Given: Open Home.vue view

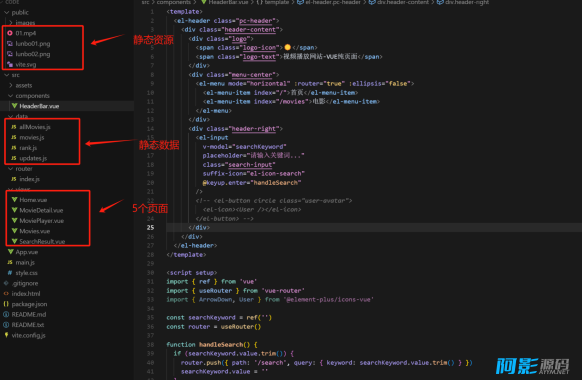Looking at the screenshot, I should [x=33, y=200].
